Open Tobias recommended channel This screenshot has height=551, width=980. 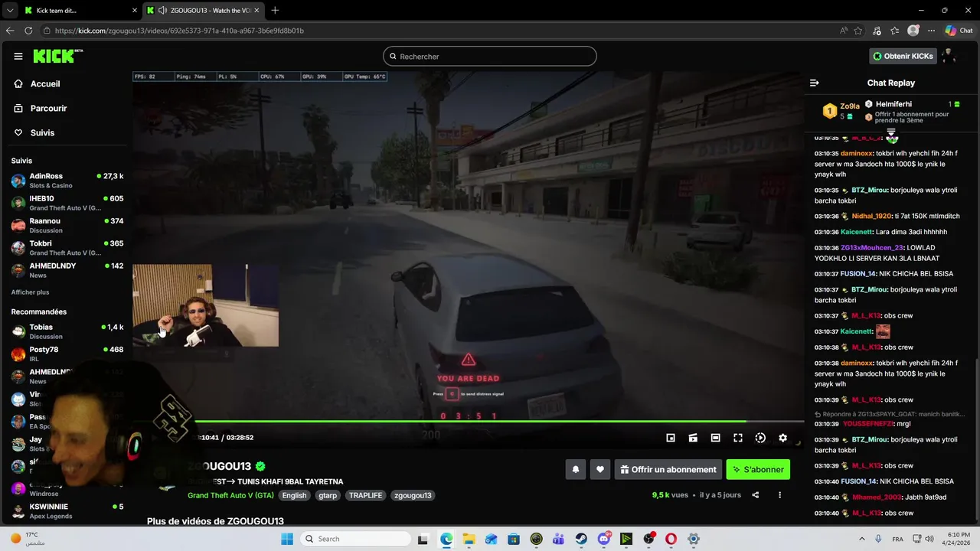[67, 331]
